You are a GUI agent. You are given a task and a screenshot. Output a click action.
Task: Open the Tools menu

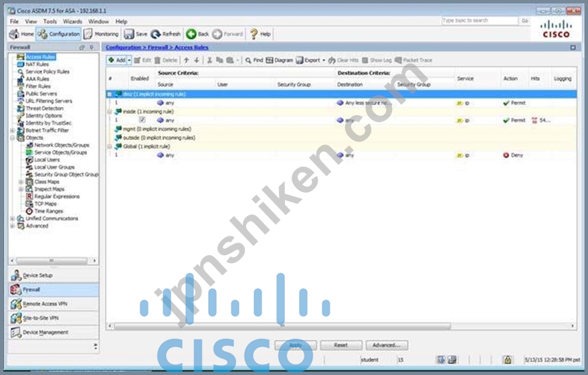pyautogui.click(x=50, y=21)
